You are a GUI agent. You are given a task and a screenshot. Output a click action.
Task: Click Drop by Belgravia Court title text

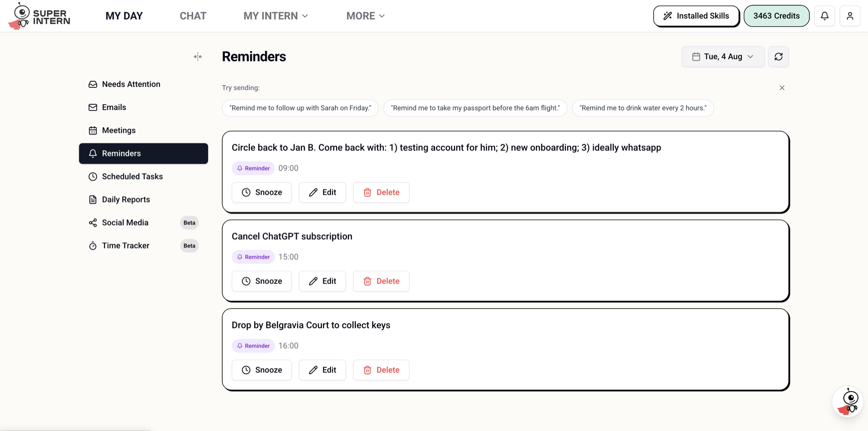311,325
